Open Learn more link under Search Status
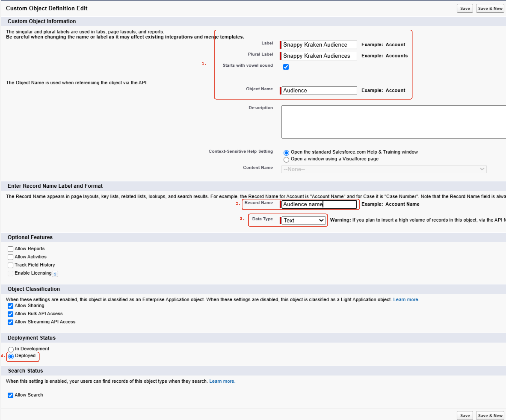 tap(221, 381)
